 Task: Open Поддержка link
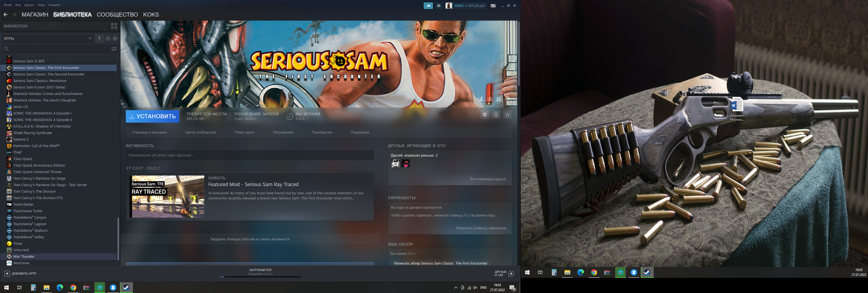[360, 132]
